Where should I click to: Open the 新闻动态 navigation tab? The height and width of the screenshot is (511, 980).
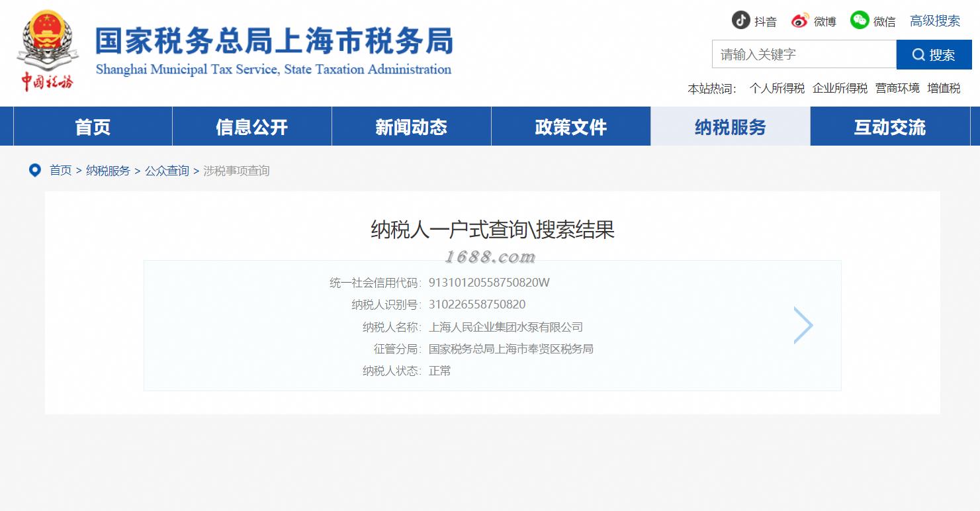coord(412,126)
